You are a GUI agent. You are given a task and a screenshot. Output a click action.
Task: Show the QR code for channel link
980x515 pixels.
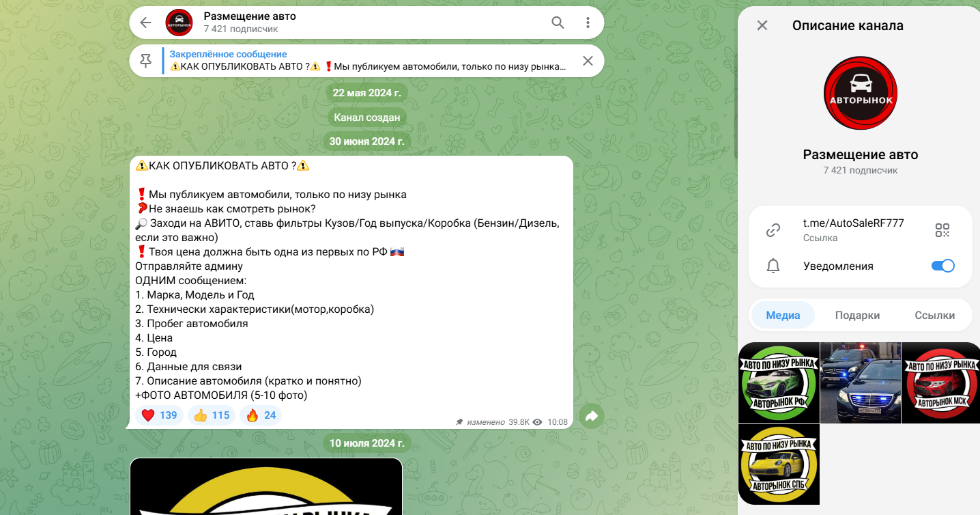(x=942, y=230)
